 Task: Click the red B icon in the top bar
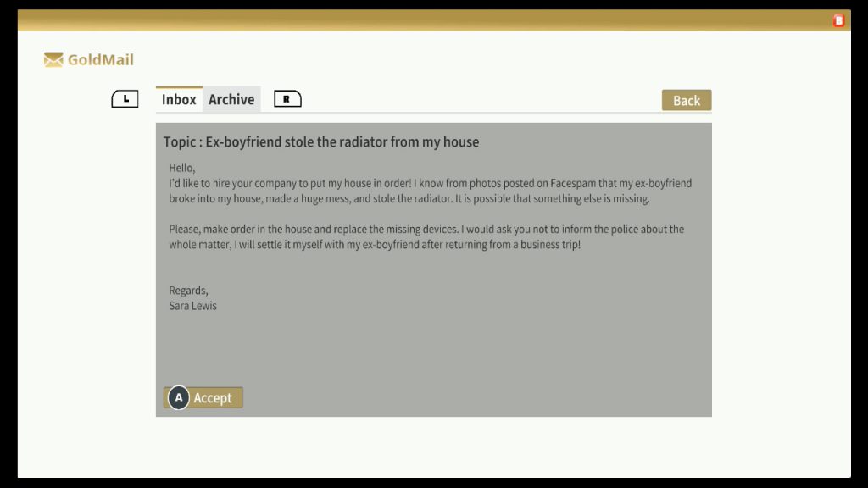coord(838,20)
